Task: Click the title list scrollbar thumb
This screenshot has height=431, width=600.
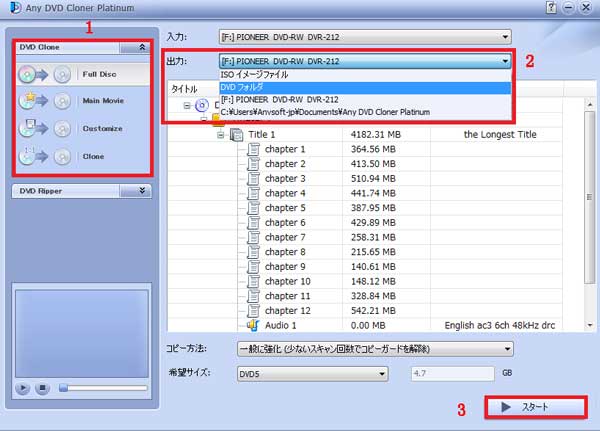Action: point(590,198)
